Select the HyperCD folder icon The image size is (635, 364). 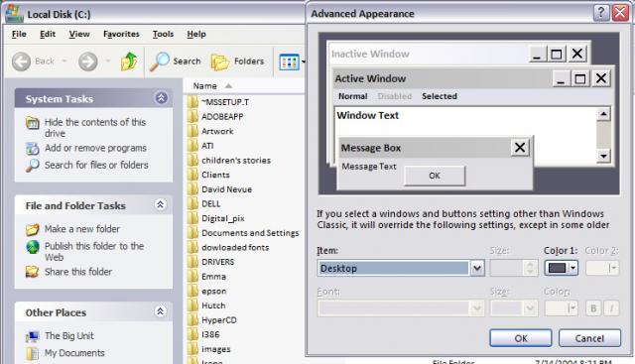(192, 320)
